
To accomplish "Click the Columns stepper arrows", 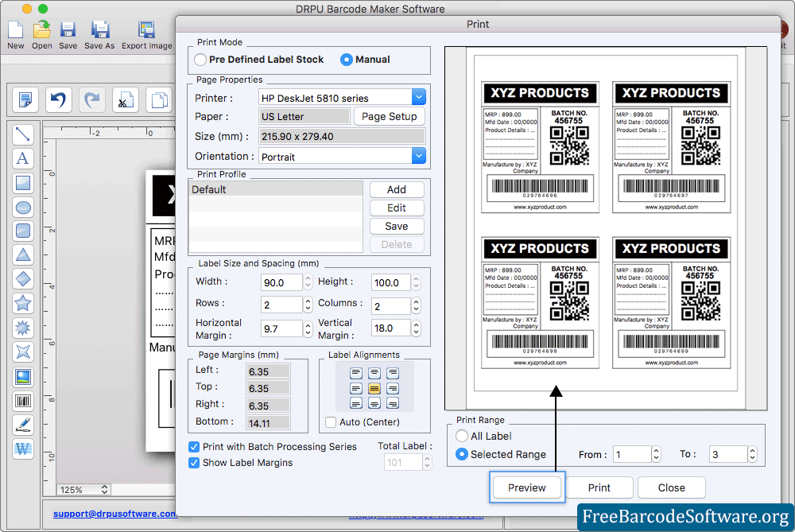I will coord(416,305).
